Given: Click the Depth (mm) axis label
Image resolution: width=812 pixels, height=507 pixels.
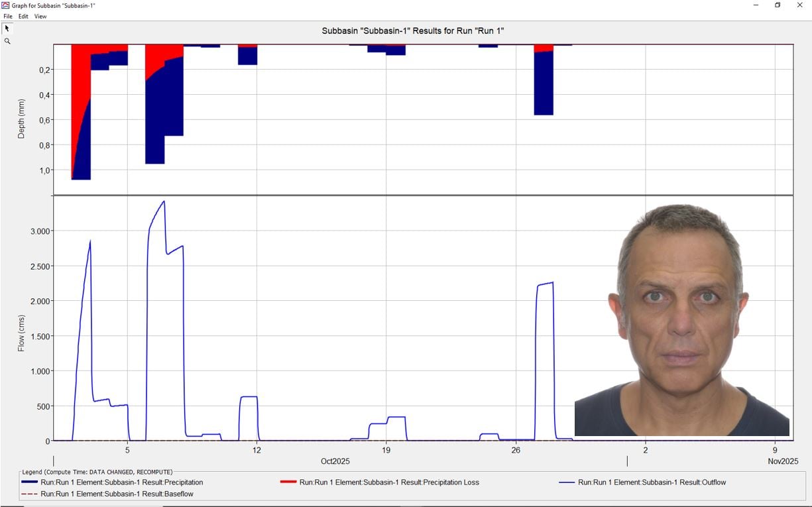Looking at the screenshot, I should click(x=21, y=119).
